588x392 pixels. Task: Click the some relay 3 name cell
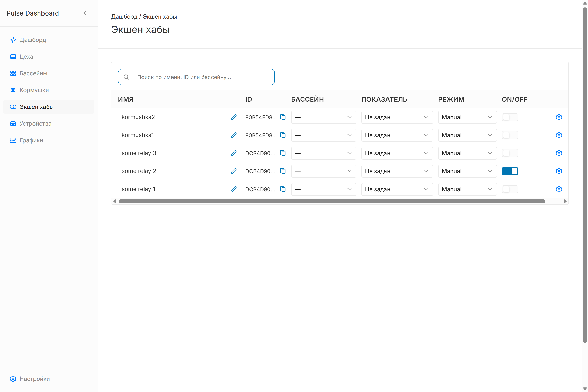(x=139, y=153)
